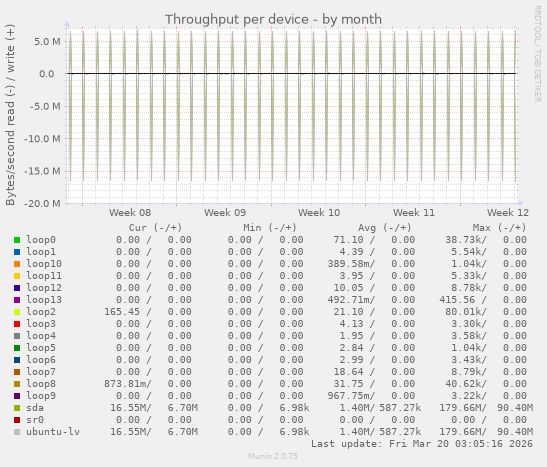The height and width of the screenshot is (467, 547).
Task: Click the dark green loop5 legend swatch
Action: [x=17, y=348]
